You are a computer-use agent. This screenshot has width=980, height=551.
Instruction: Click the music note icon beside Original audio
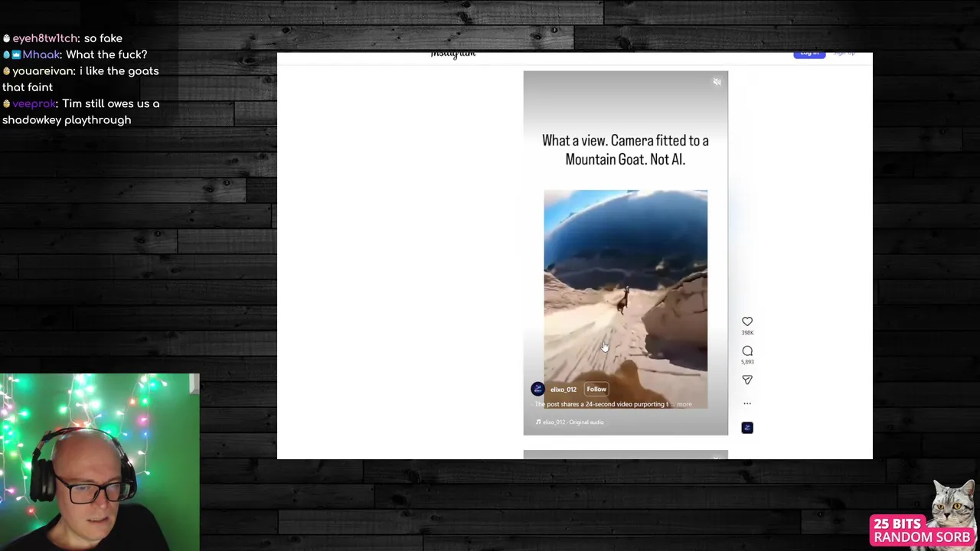pos(538,422)
